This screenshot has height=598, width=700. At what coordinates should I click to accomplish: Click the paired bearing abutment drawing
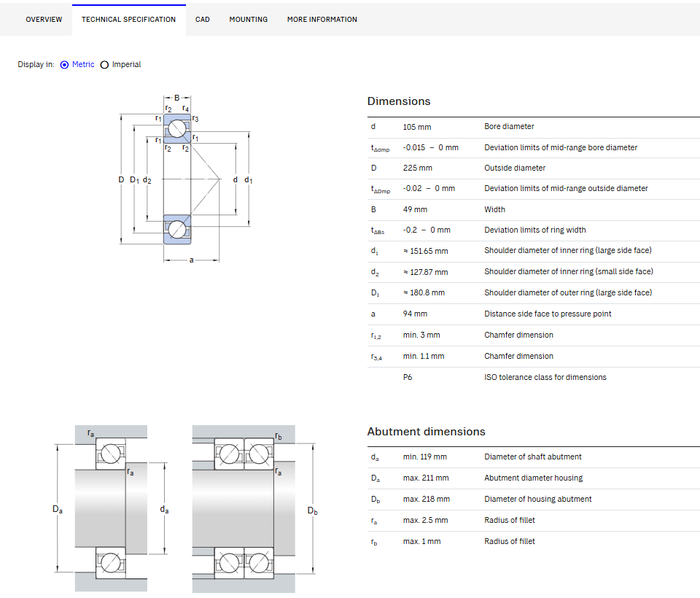[x=254, y=508]
